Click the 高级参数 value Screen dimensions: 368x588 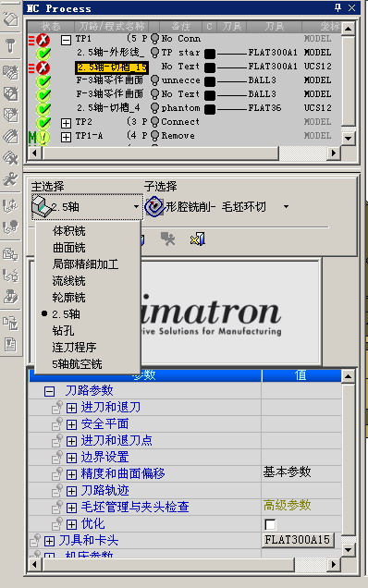[287, 505]
